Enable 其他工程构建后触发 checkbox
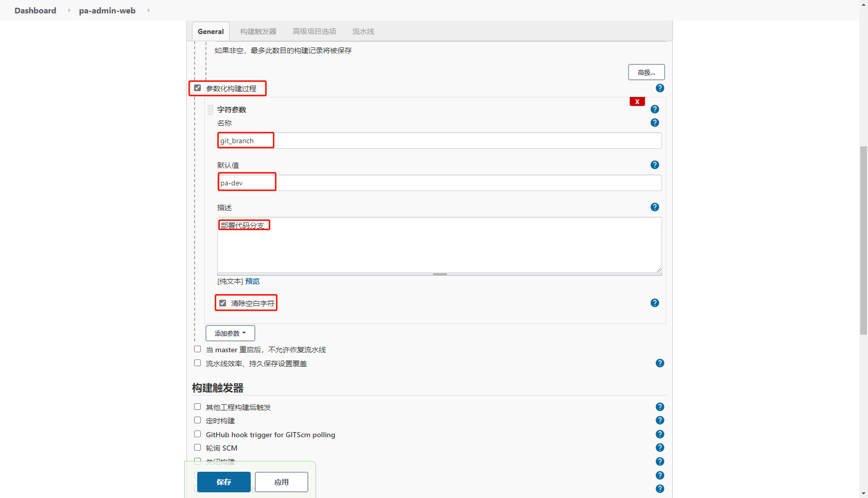Viewport: 868px width, 498px height. (x=197, y=407)
